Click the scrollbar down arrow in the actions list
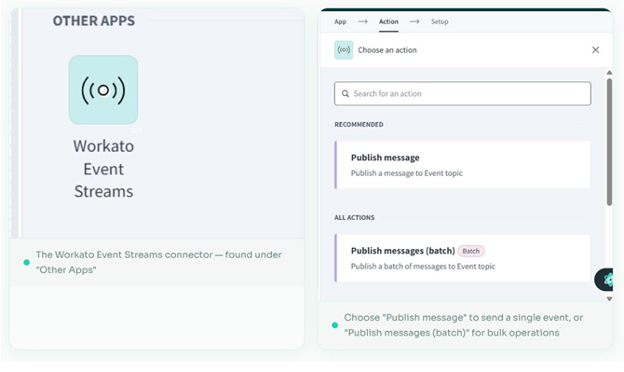This screenshot has width=624, height=372. [609, 299]
